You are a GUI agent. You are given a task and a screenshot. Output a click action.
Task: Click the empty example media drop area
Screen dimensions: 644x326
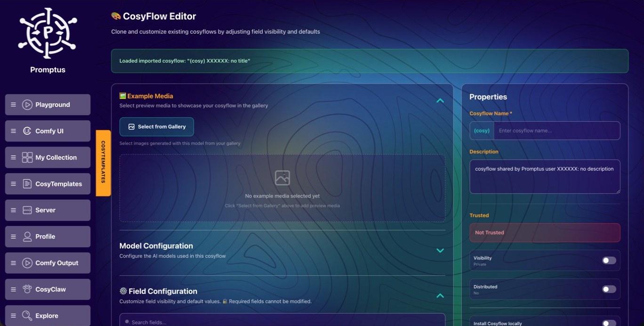point(282,188)
